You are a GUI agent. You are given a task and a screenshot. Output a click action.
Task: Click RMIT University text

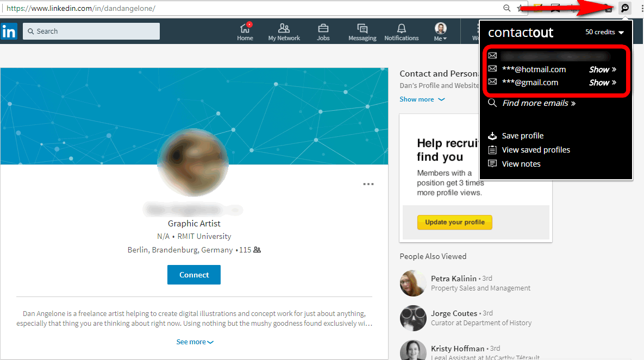pyautogui.click(x=204, y=236)
